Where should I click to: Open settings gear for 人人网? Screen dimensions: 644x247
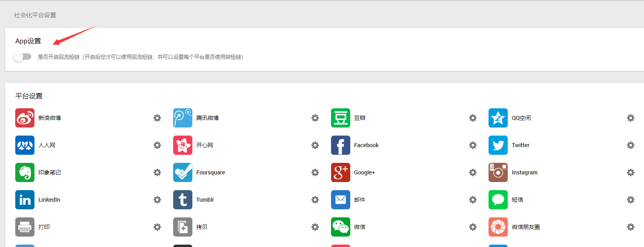157,145
